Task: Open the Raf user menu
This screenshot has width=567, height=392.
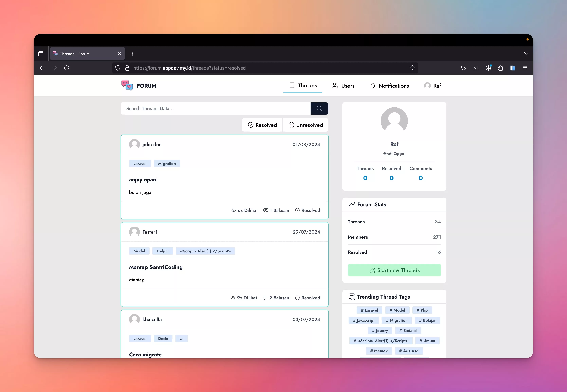Action: click(x=432, y=86)
